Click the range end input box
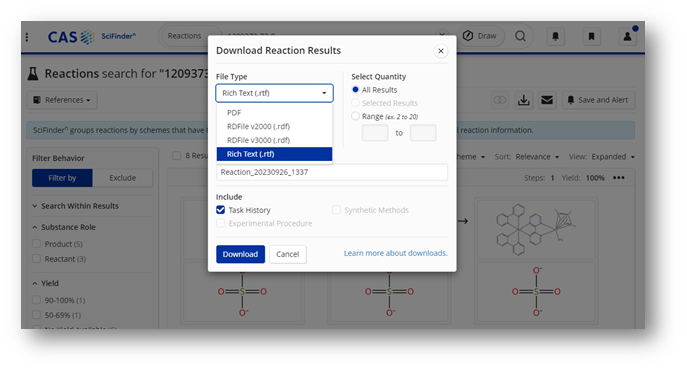This screenshot has height=371, width=687. (423, 133)
